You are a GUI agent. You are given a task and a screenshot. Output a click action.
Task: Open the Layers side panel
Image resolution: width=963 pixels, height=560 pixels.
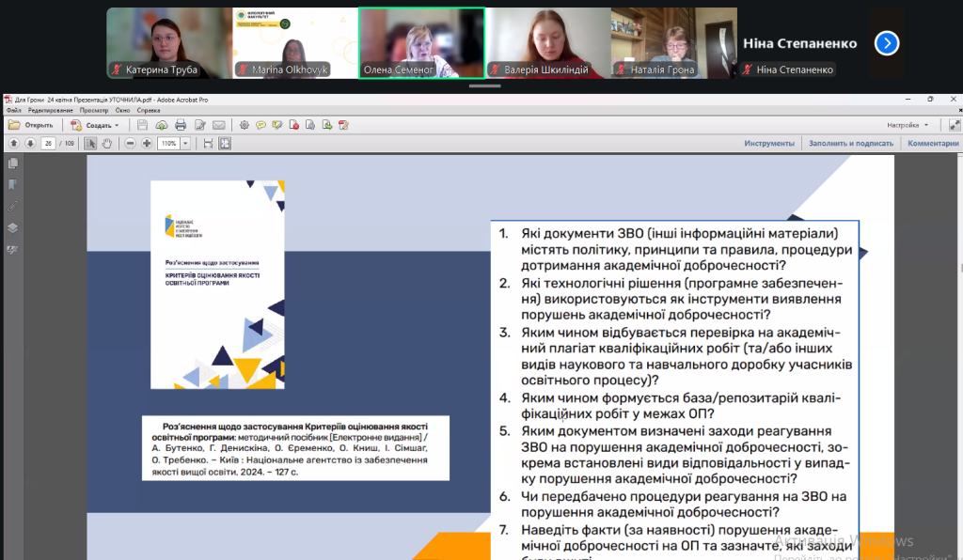12,227
